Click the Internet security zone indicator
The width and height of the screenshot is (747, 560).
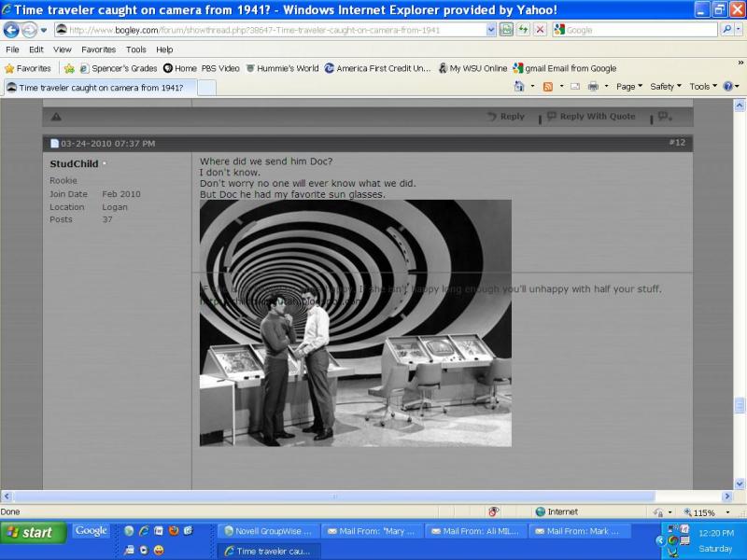pyautogui.click(x=557, y=511)
